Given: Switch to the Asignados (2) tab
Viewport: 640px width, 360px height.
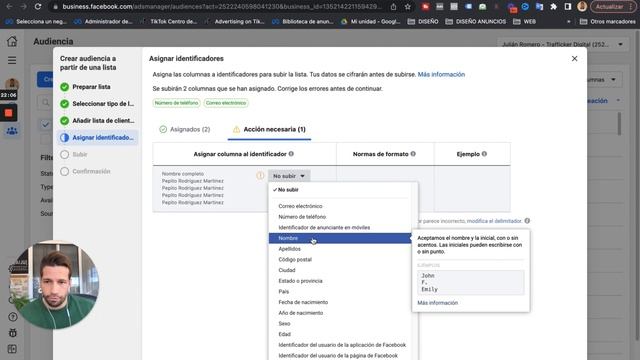Looking at the screenshot, I should click(x=185, y=129).
